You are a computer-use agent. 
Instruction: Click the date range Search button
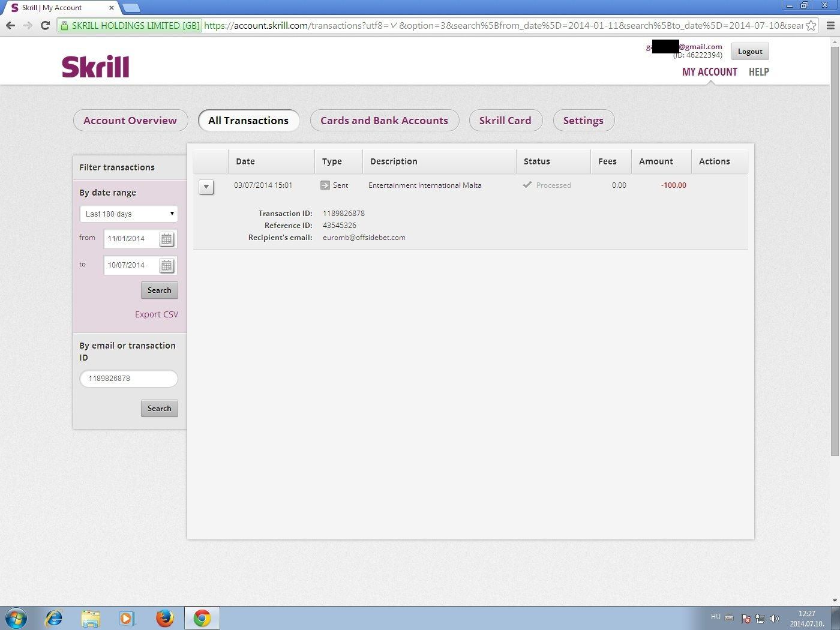pyautogui.click(x=159, y=290)
